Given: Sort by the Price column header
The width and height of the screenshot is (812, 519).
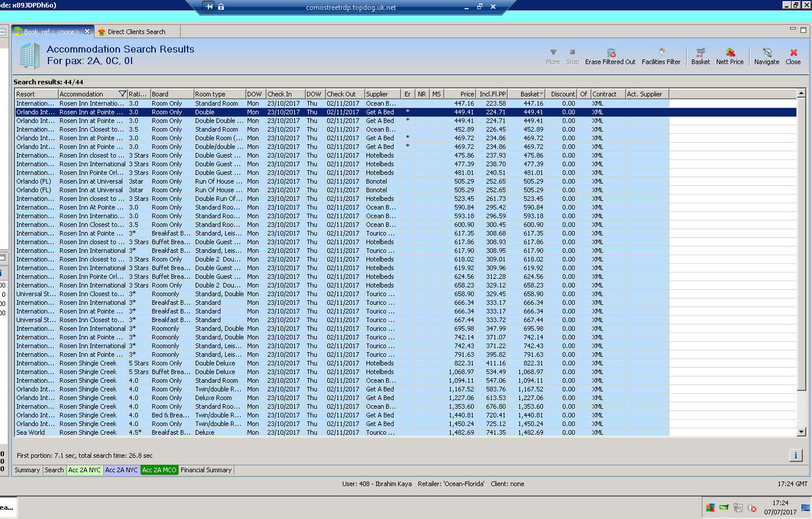Looking at the screenshot, I should coord(459,94).
